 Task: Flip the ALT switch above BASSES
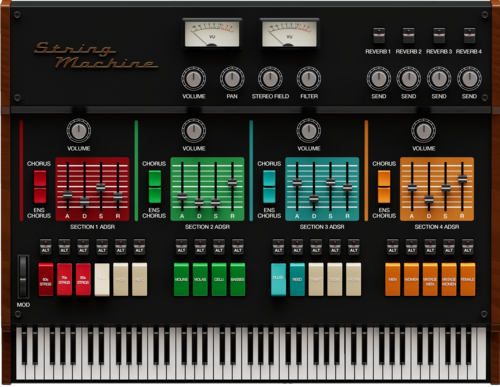237,247
